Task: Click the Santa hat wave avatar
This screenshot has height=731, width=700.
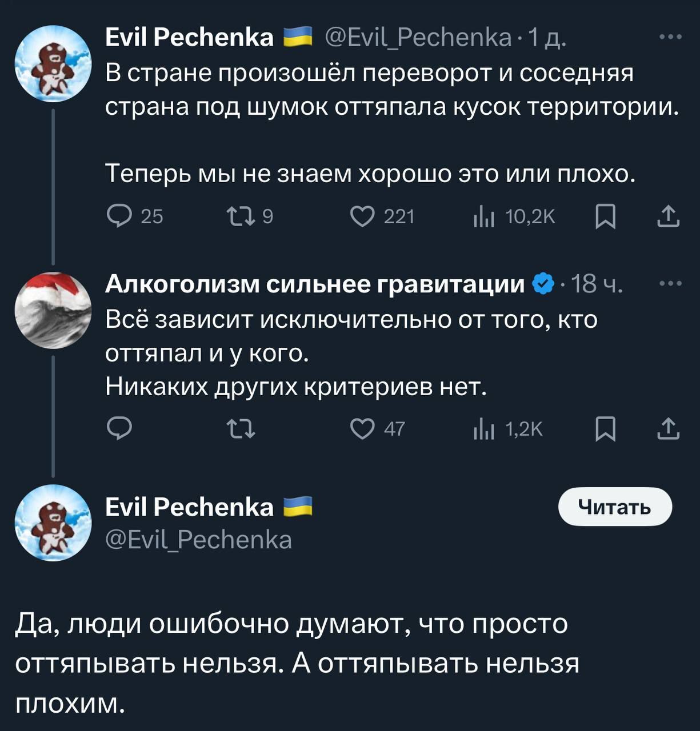Action: (x=53, y=310)
